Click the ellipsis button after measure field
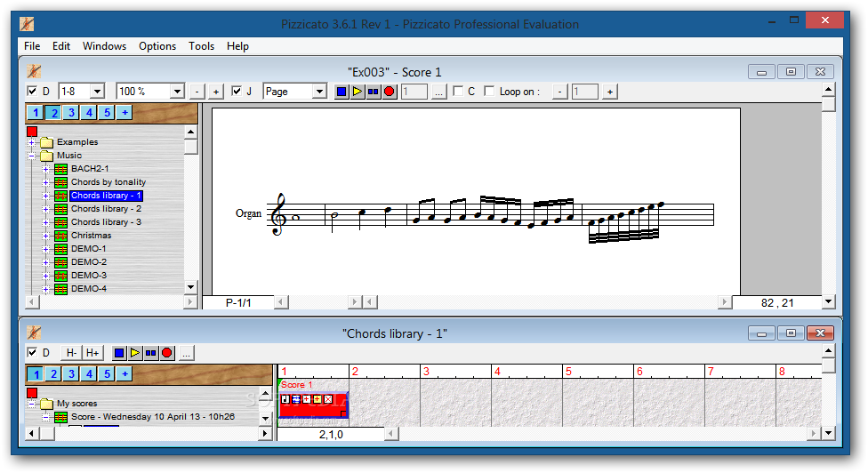The height and width of the screenshot is (473, 868). click(x=439, y=92)
